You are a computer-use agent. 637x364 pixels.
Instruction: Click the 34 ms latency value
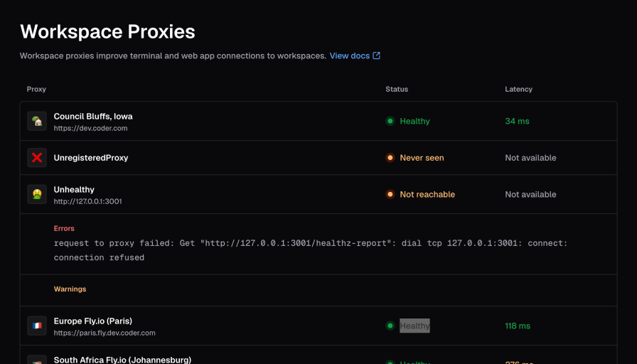(517, 121)
